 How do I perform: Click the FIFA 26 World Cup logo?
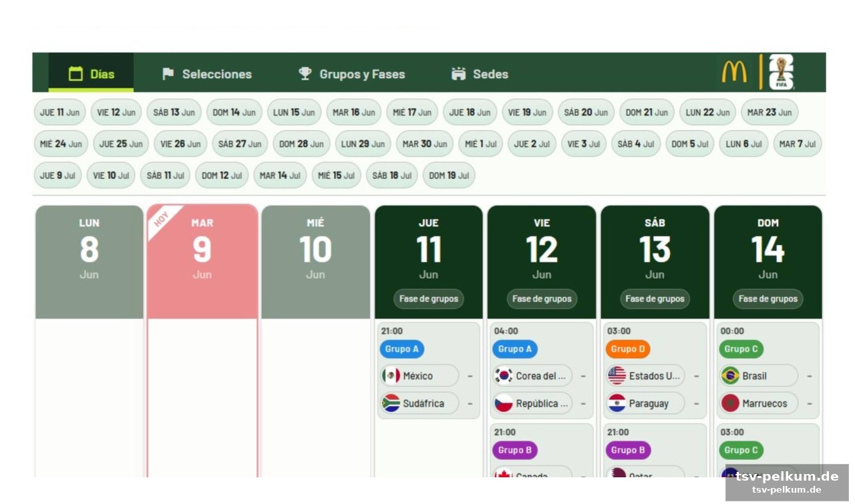[x=782, y=72]
